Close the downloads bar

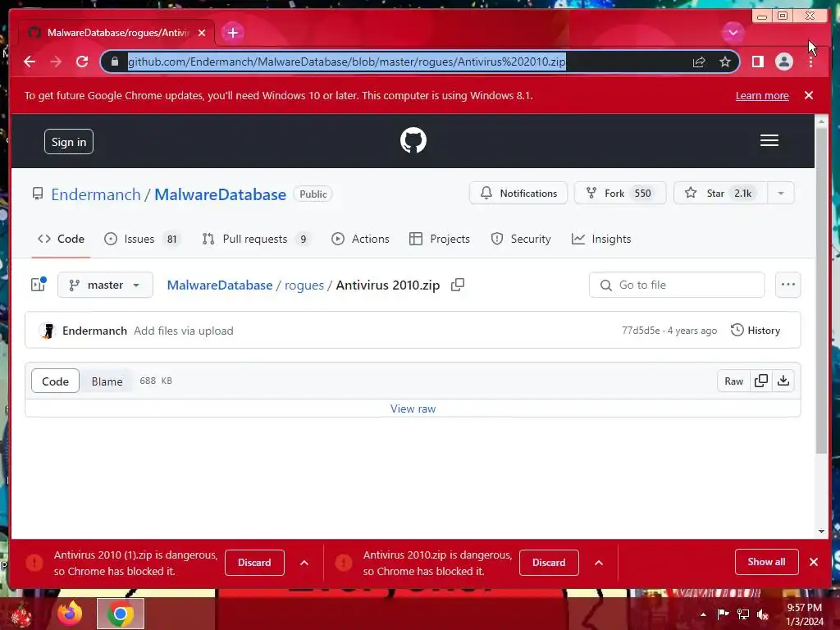coord(814,562)
